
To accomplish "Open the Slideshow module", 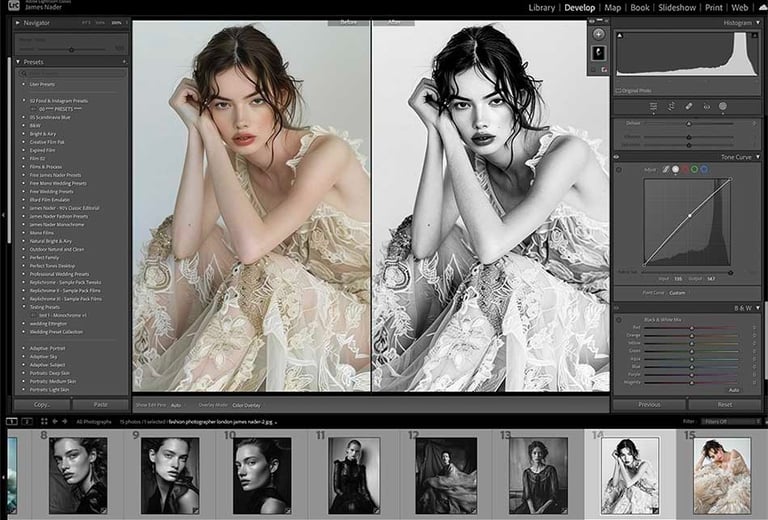I will pyautogui.click(x=677, y=7).
